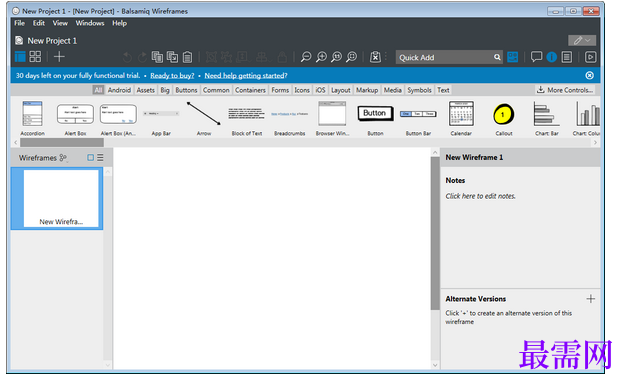Zoom to actual size 1:1 icon

point(336,57)
